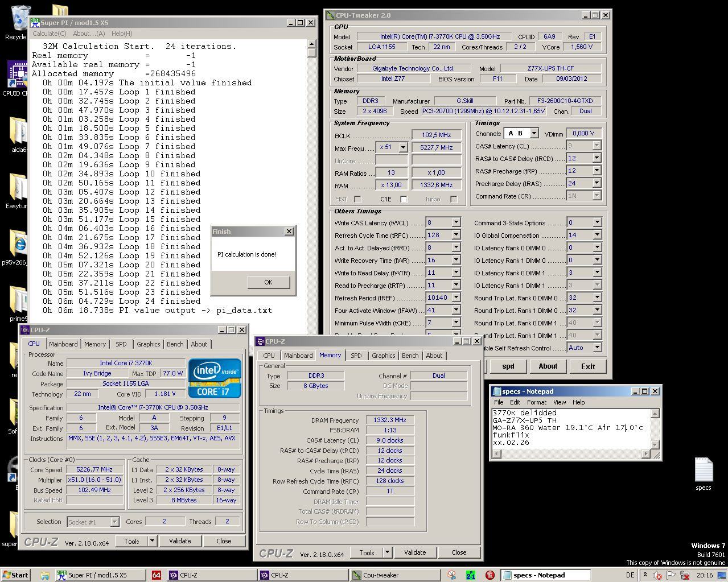This screenshot has height=582, width=728.
Task: Open the Max Frequ. multiplier x 51 dropdown
Action: pyautogui.click(x=403, y=147)
